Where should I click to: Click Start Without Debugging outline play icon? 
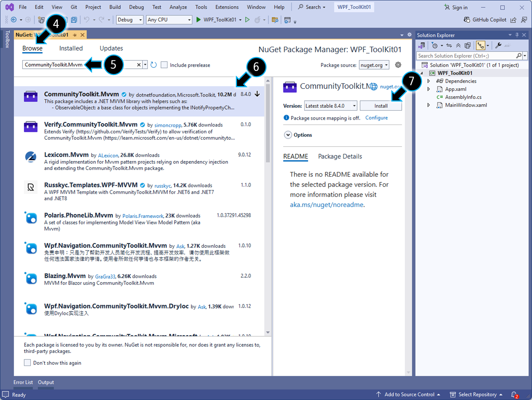click(x=247, y=20)
